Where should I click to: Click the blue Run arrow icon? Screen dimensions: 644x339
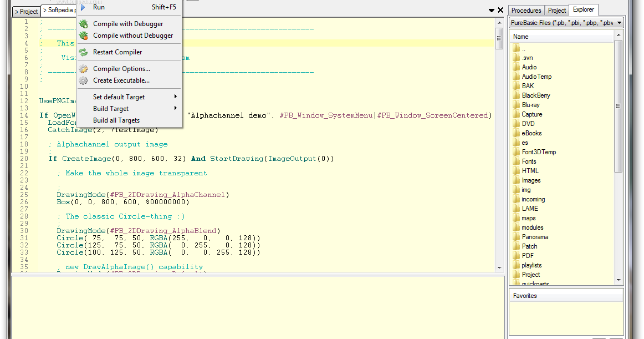click(83, 7)
